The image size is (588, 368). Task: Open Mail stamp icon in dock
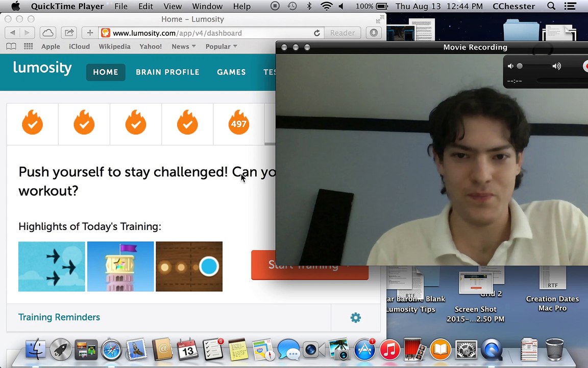(x=136, y=350)
